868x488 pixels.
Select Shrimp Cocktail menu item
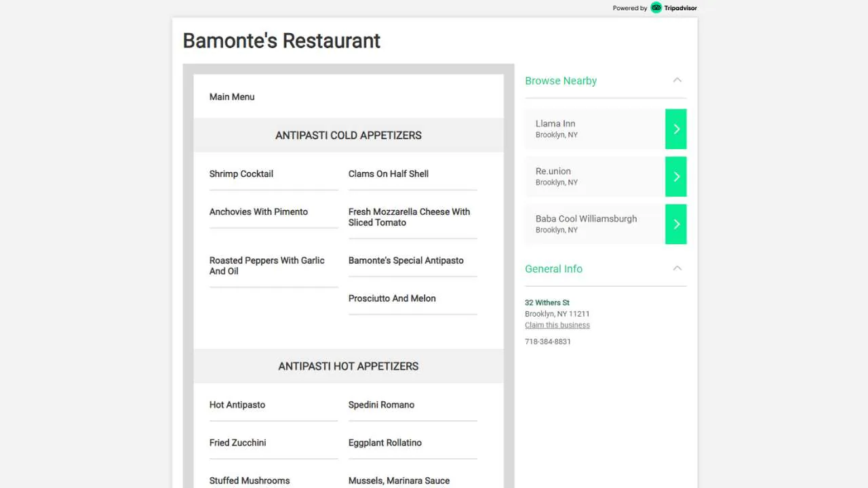tap(241, 174)
